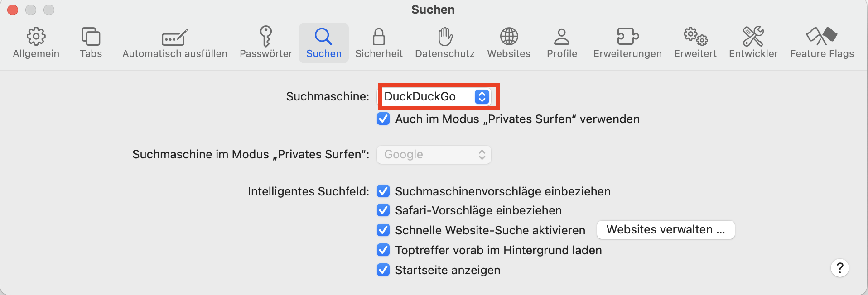This screenshot has width=868, height=295.
Task: Click the Websites verwalten button
Action: 665,230
